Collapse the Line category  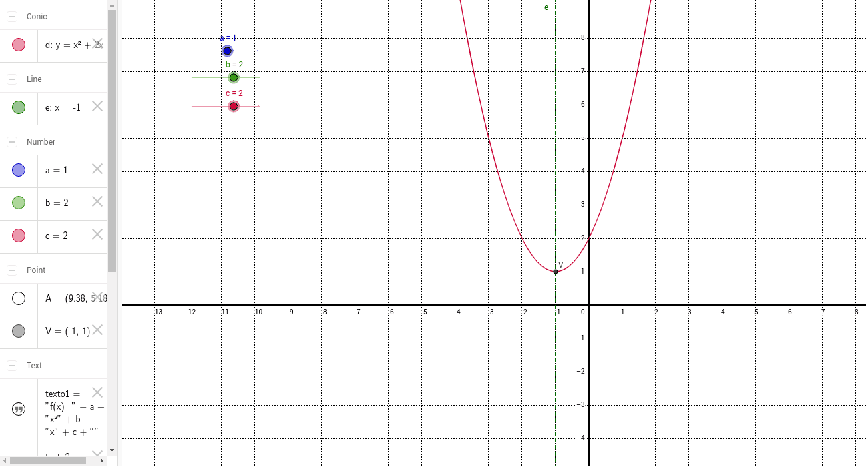pyautogui.click(x=12, y=79)
